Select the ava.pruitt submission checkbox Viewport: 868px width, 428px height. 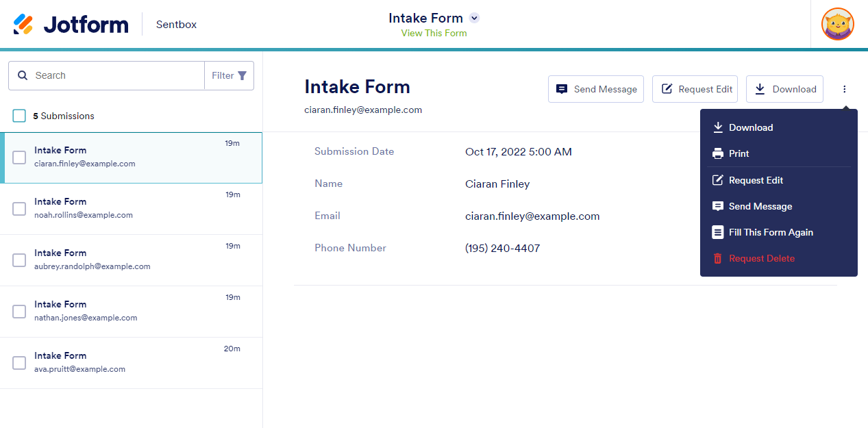point(19,363)
